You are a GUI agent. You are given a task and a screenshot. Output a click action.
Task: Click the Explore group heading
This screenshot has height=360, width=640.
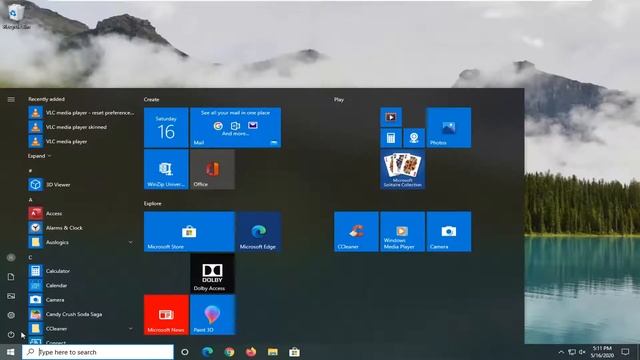(x=153, y=203)
